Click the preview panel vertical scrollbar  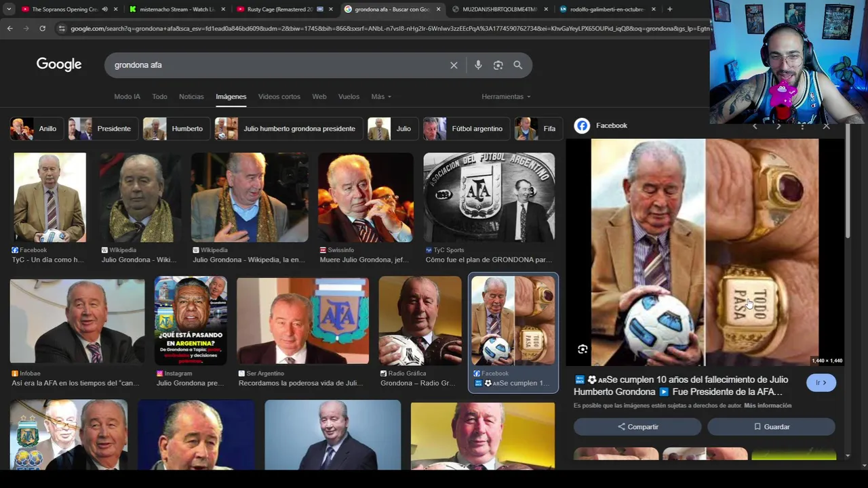tap(848, 183)
